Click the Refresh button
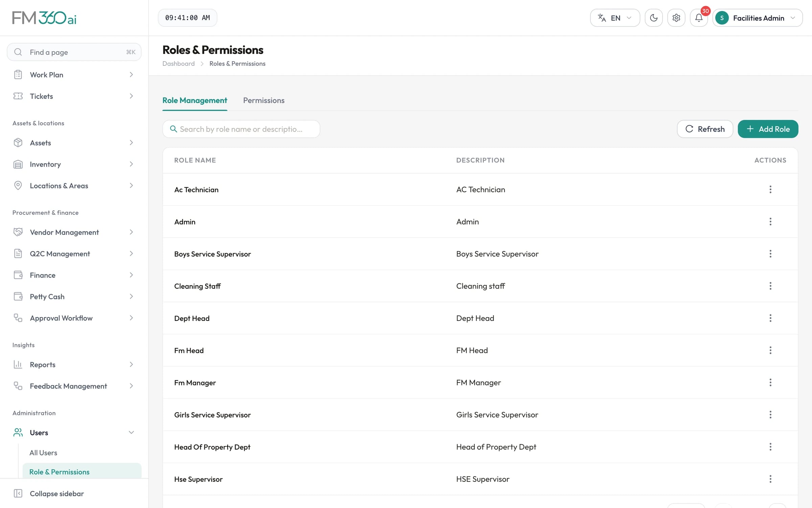Viewport: 812px width, 508px height. (x=705, y=129)
